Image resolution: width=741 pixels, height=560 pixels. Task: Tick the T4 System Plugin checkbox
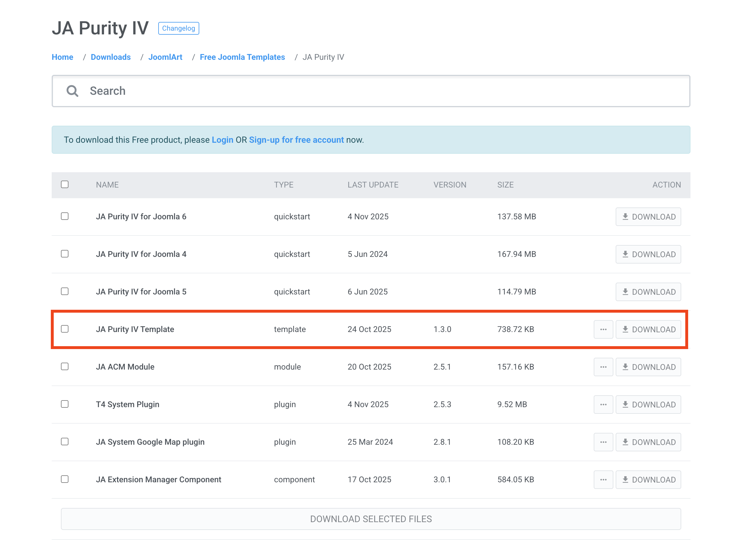coord(65,404)
